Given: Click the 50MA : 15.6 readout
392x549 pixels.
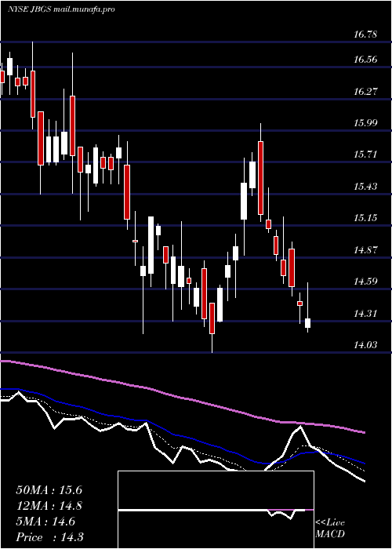Looking at the screenshot, I should (x=49, y=490).
